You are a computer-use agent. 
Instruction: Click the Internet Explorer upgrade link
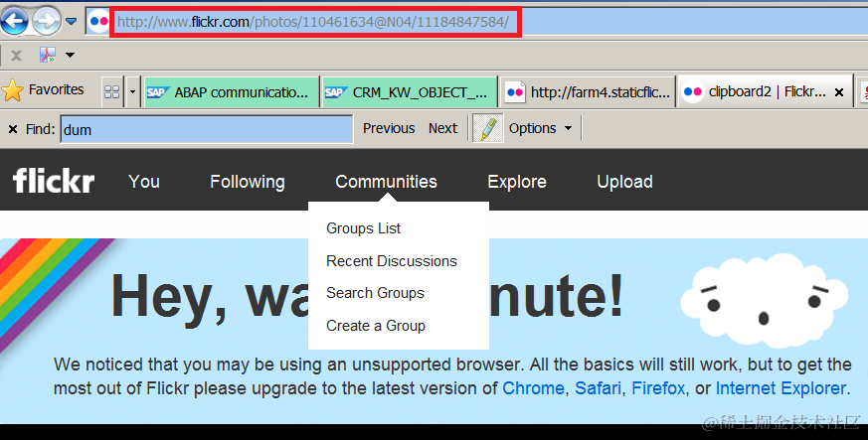click(x=781, y=388)
